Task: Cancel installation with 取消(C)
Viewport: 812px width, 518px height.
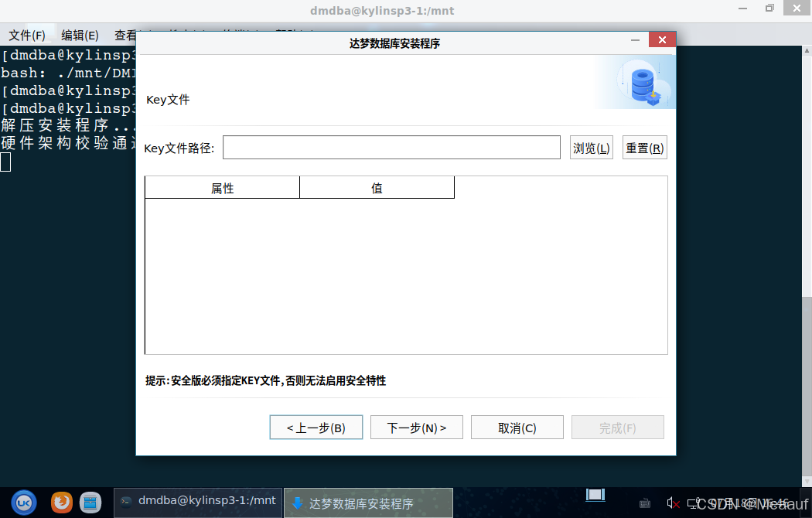Action: pyautogui.click(x=517, y=428)
